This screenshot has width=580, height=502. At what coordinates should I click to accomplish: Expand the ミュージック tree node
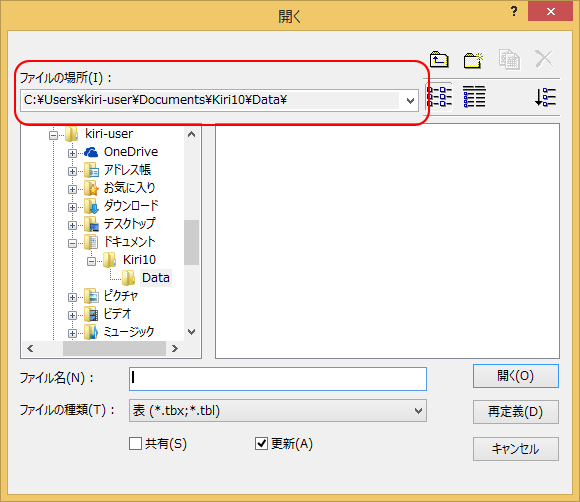72,333
